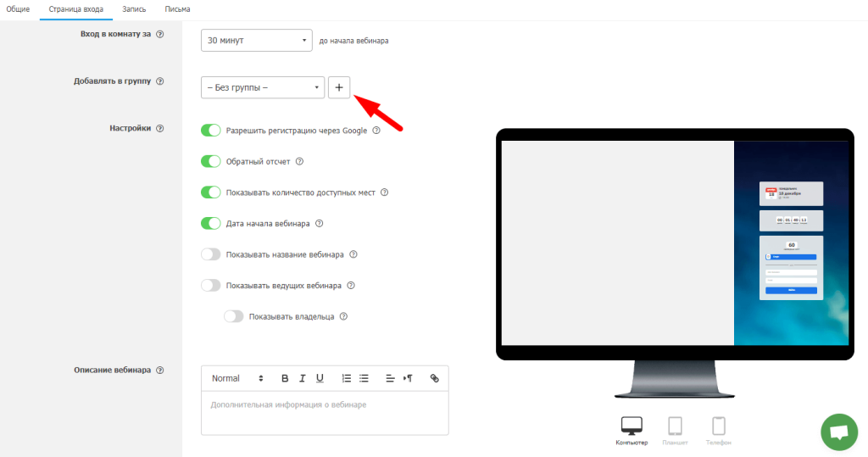Toggle bold formatting in editor

pos(285,378)
